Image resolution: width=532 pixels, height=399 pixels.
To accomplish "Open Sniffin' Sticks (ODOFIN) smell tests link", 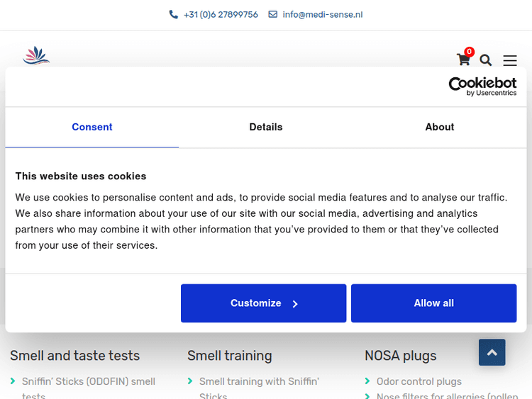I will [x=88, y=381].
